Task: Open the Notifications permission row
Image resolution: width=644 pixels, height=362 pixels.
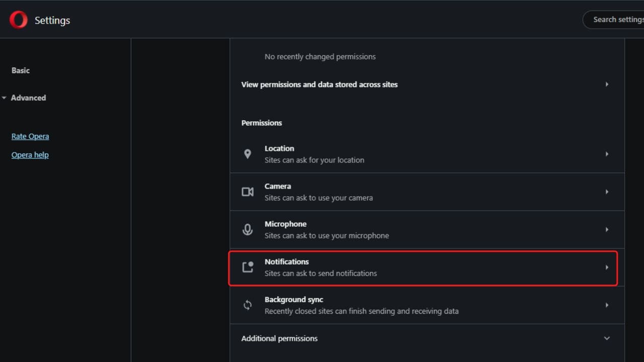Action: (x=423, y=267)
